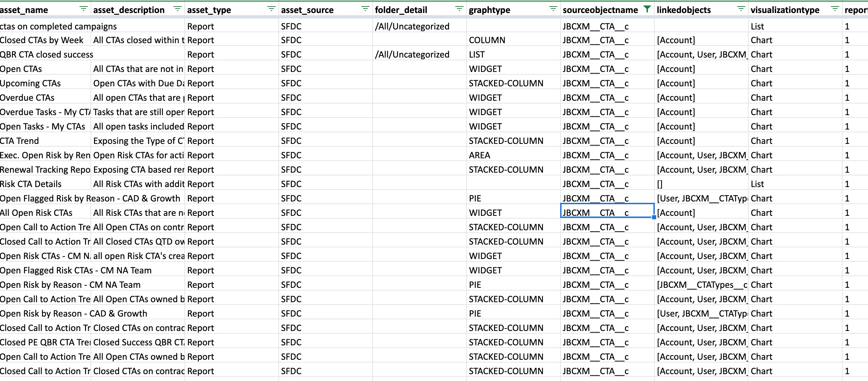This screenshot has height=381, width=868.
Task: Click the 'Upcoming CTAs' name cell
Action: [x=30, y=84]
